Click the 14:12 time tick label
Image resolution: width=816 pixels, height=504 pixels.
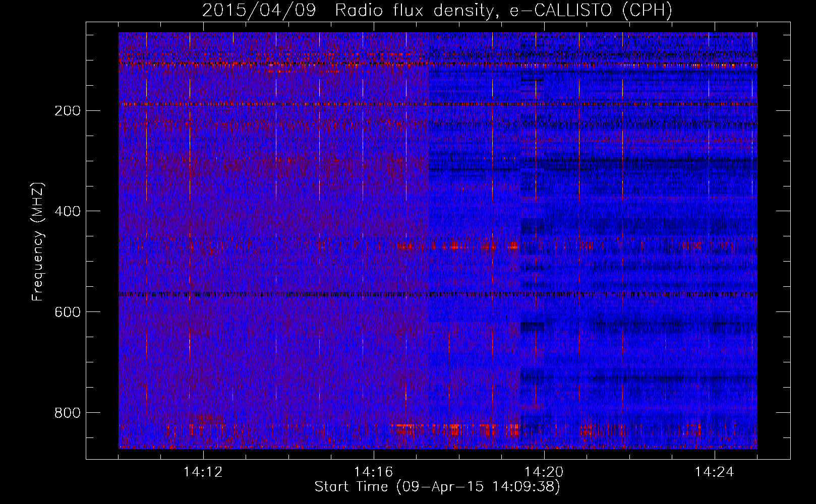[x=203, y=472]
